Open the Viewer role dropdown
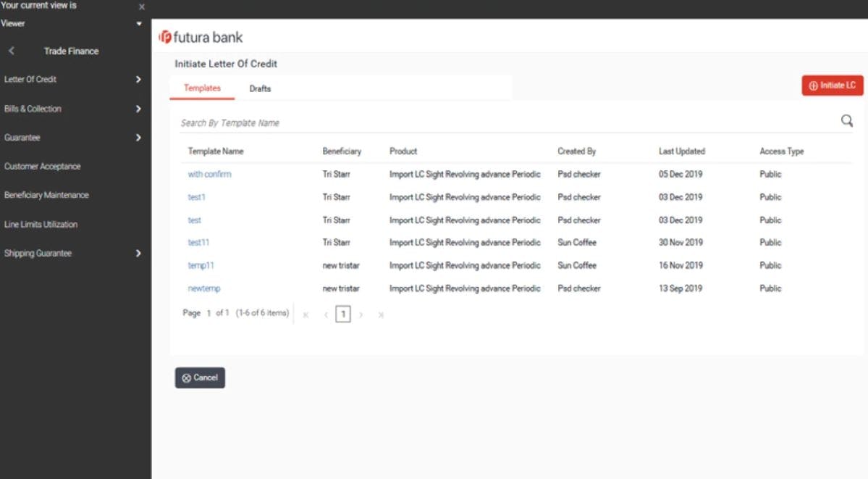Screen dimensions: 868x479 pos(140,22)
